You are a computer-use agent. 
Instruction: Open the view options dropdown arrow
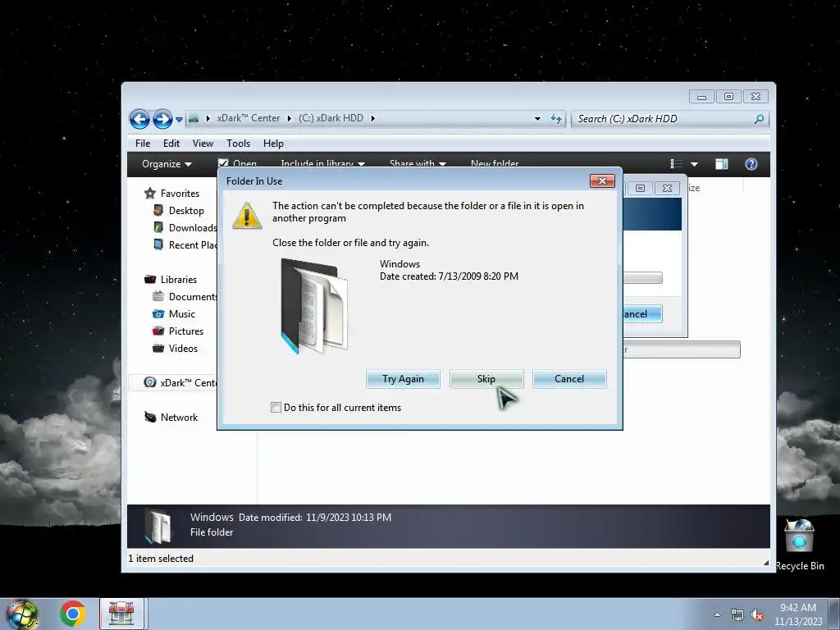point(694,164)
